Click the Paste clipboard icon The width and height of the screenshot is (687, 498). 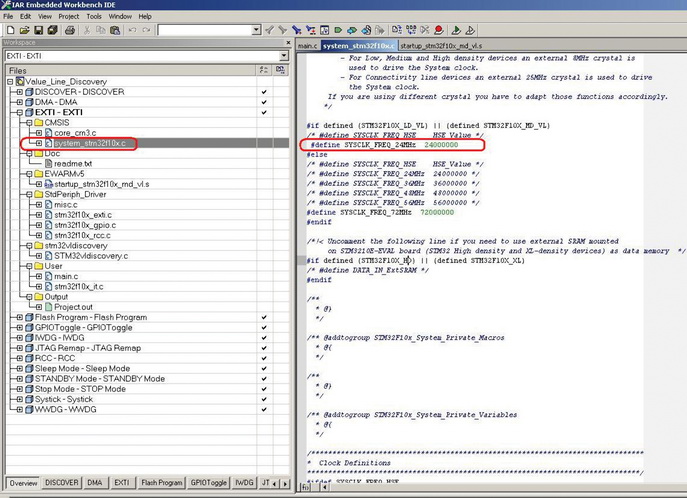[x=115, y=30]
